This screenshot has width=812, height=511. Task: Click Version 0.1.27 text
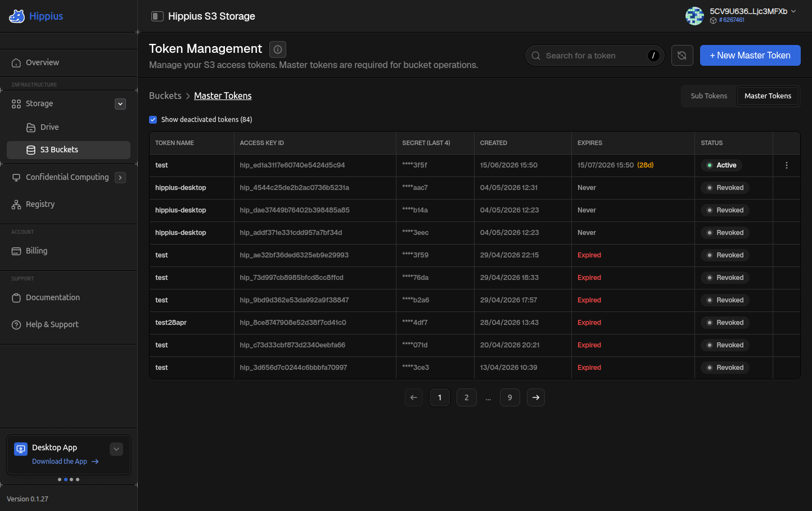(x=28, y=499)
